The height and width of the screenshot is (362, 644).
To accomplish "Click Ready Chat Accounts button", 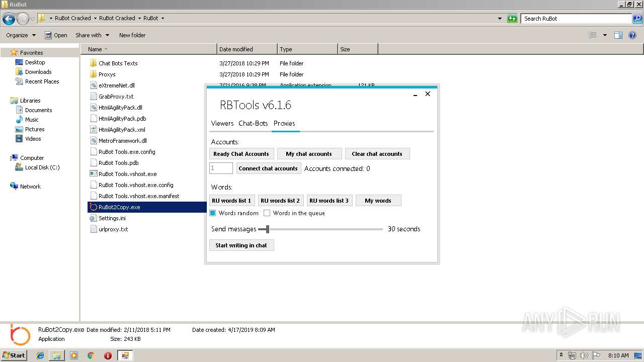I will (x=242, y=154).
